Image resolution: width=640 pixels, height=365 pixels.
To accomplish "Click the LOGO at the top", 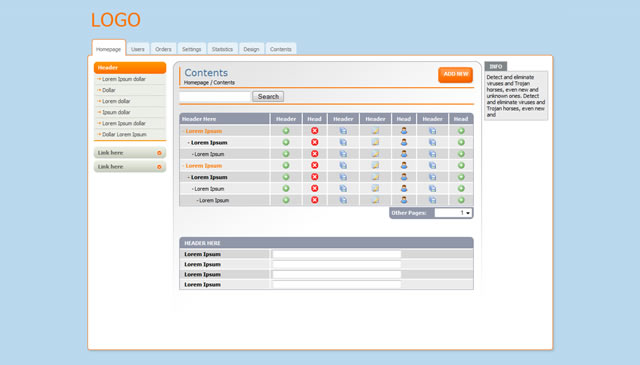I will 116,20.
